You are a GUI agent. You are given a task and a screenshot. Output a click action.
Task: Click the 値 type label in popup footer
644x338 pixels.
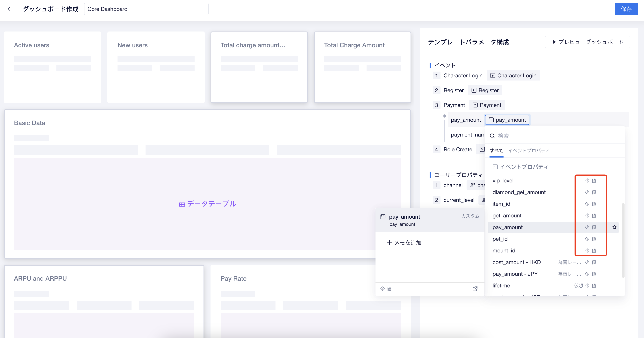point(389,289)
